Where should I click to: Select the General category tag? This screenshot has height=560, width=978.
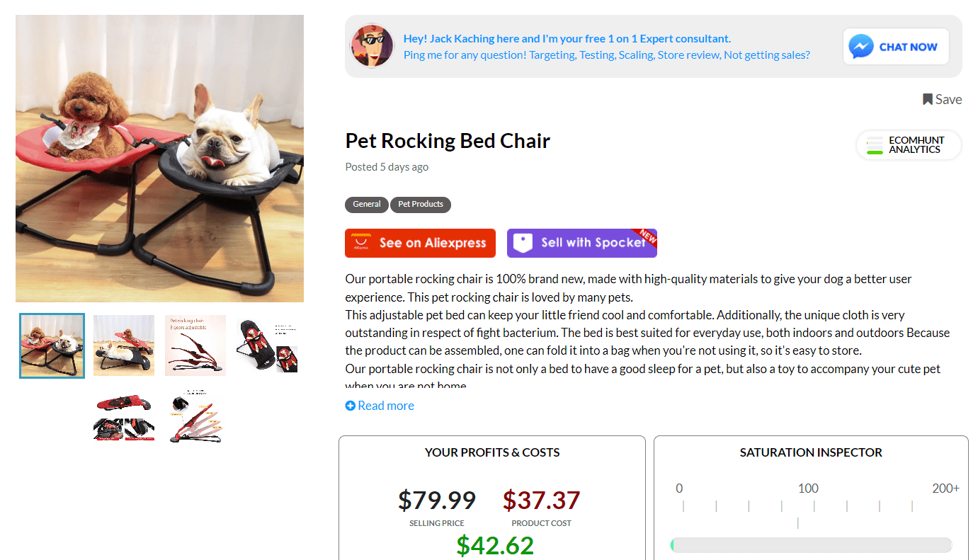[367, 205]
